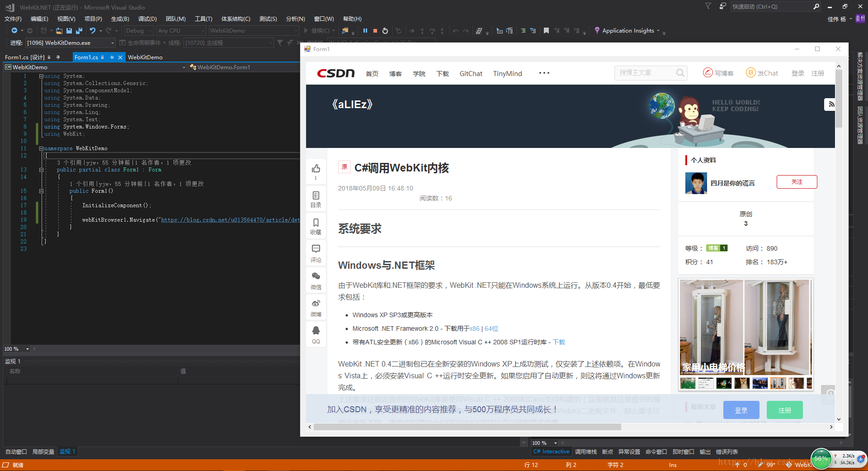868x471 pixels.
Task: Collapse the using directives region at line 1
Action: click(x=41, y=76)
